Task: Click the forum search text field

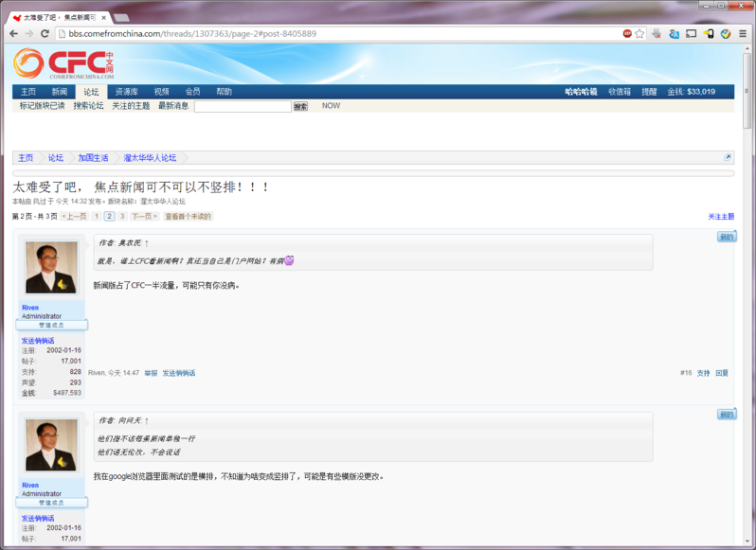Action: [x=243, y=107]
